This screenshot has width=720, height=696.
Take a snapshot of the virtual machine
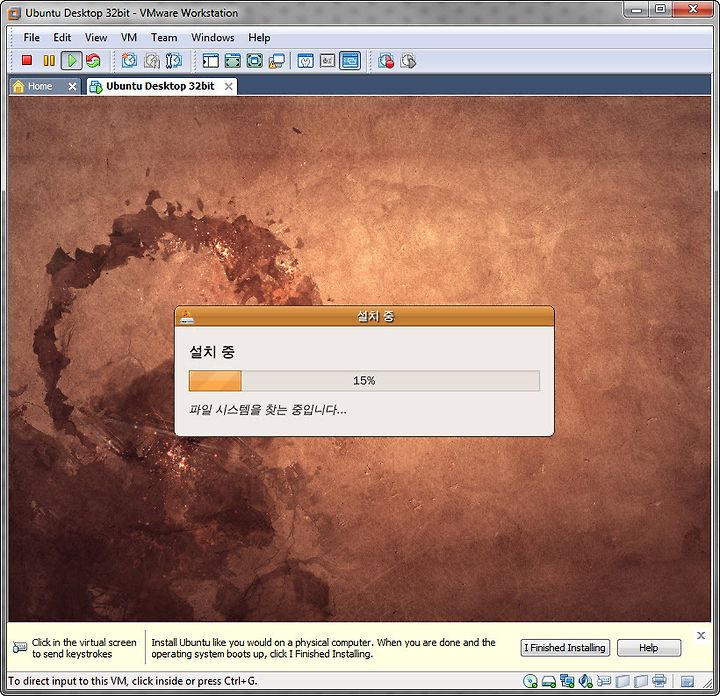[129, 61]
